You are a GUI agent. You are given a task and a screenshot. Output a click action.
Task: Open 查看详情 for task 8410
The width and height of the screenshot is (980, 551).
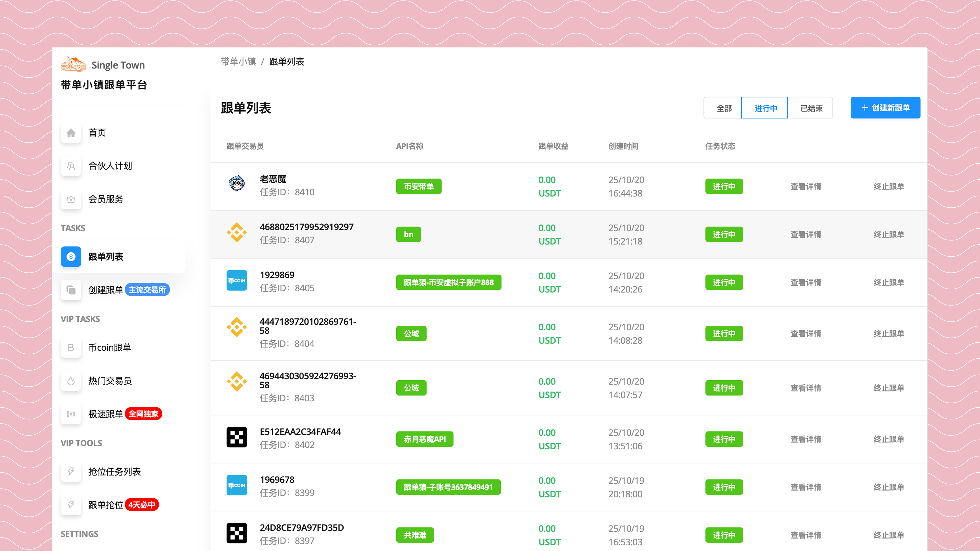click(805, 186)
